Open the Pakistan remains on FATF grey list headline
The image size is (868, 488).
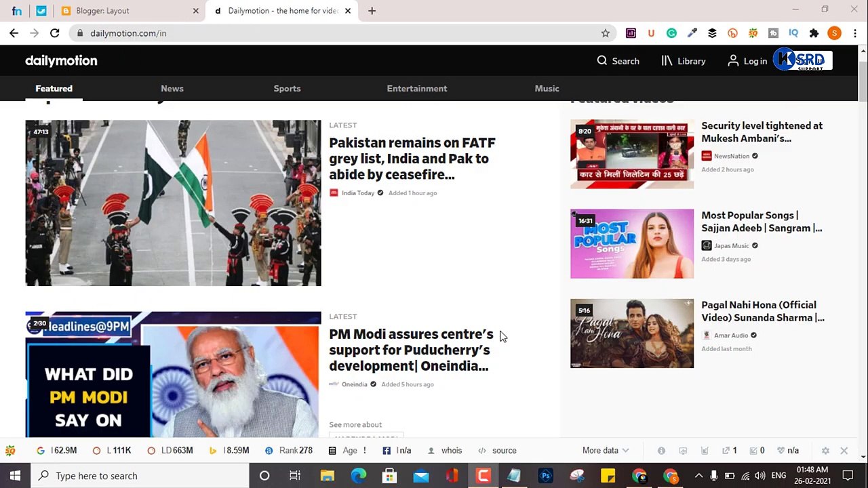click(x=412, y=159)
